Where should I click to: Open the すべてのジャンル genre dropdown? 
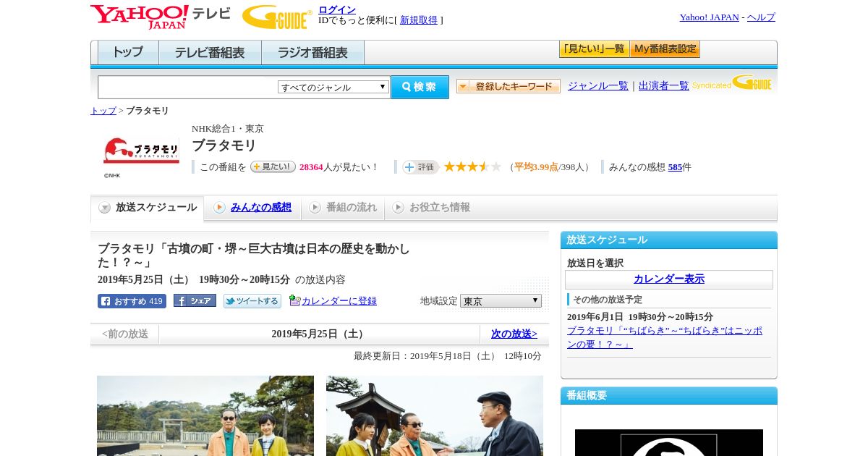333,87
